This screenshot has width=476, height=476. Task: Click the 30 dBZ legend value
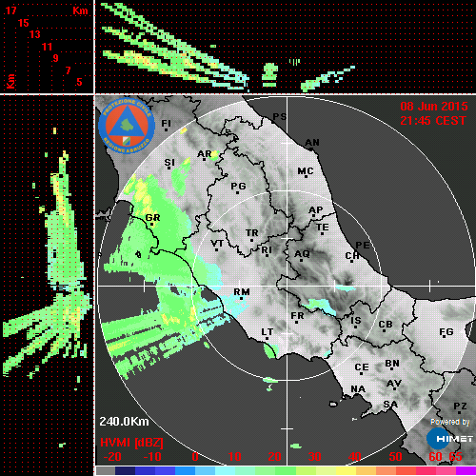click(x=315, y=457)
